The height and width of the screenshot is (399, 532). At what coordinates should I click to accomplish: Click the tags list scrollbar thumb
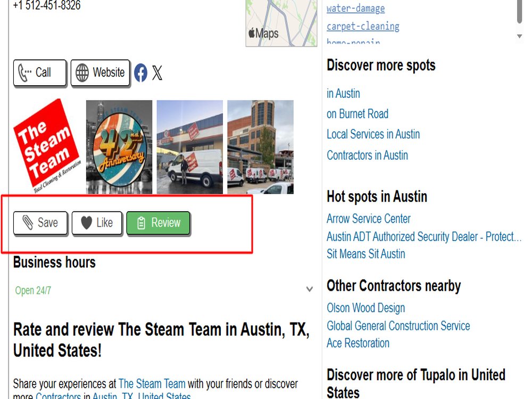(x=519, y=11)
